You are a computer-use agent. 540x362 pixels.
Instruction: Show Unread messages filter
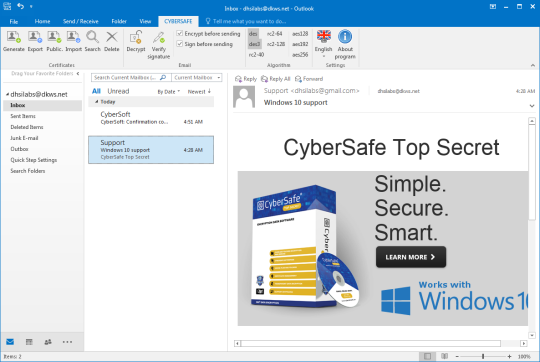[x=118, y=91]
